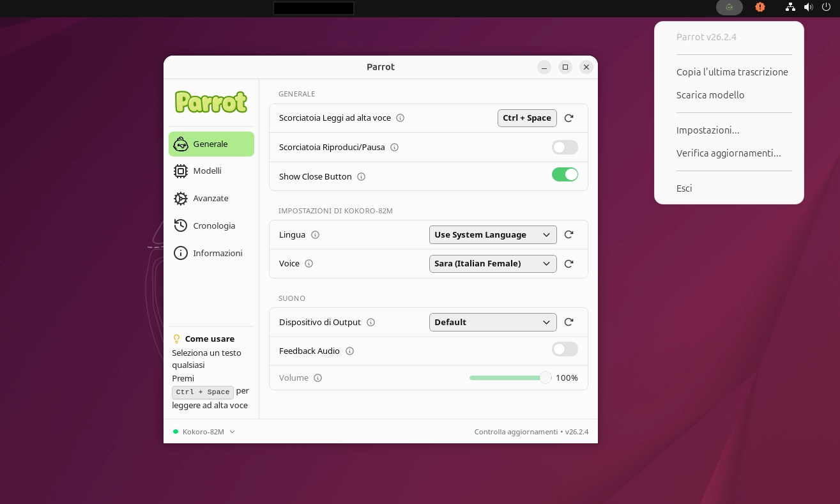Click Controlla aggiornamenti in the status bar

[x=515, y=431]
